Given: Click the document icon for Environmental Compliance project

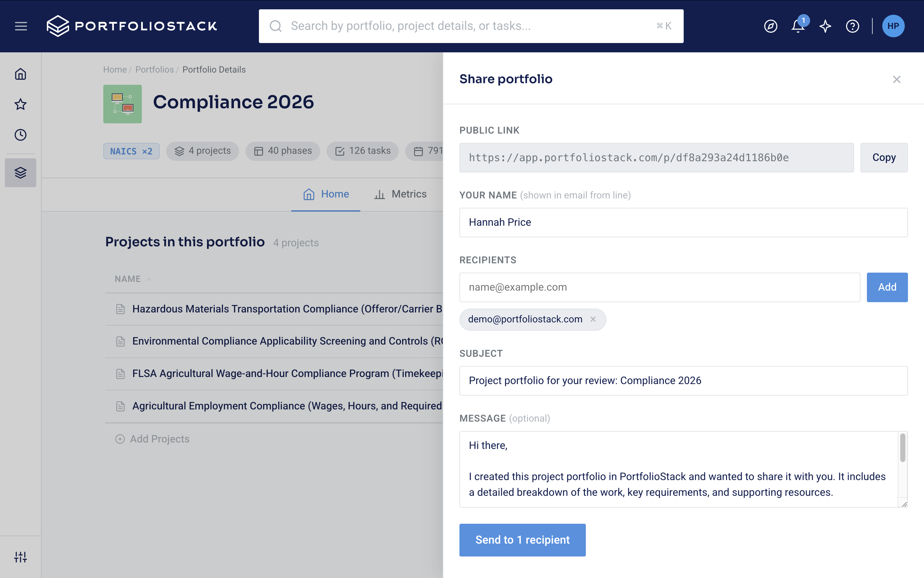Looking at the screenshot, I should [x=120, y=341].
